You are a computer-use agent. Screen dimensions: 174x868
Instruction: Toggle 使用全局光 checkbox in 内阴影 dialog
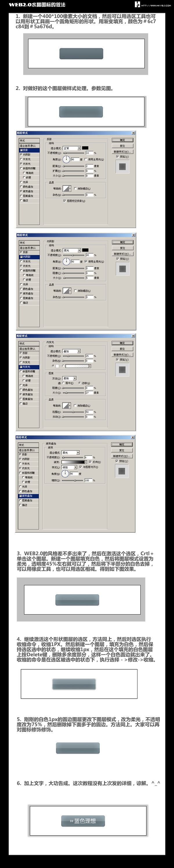click(86, 261)
